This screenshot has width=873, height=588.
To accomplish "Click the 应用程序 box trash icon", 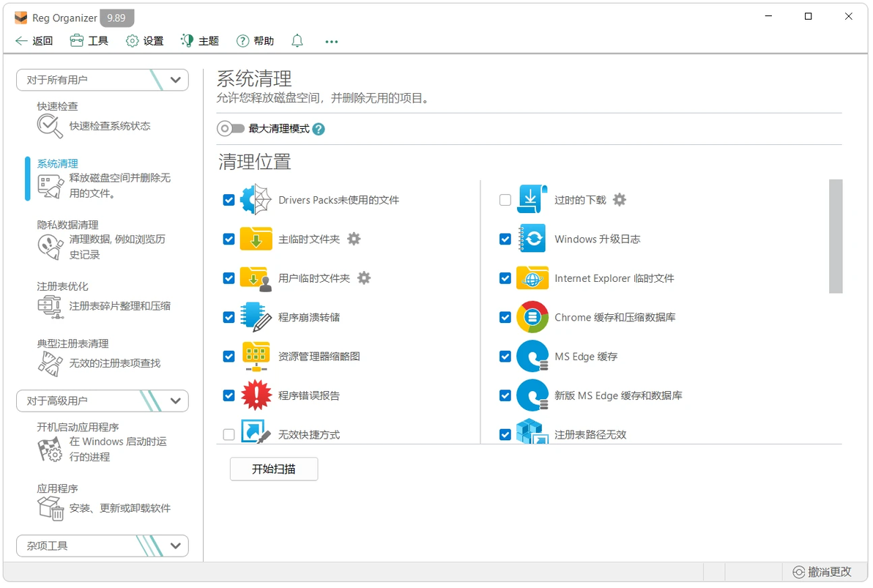I will (x=50, y=508).
